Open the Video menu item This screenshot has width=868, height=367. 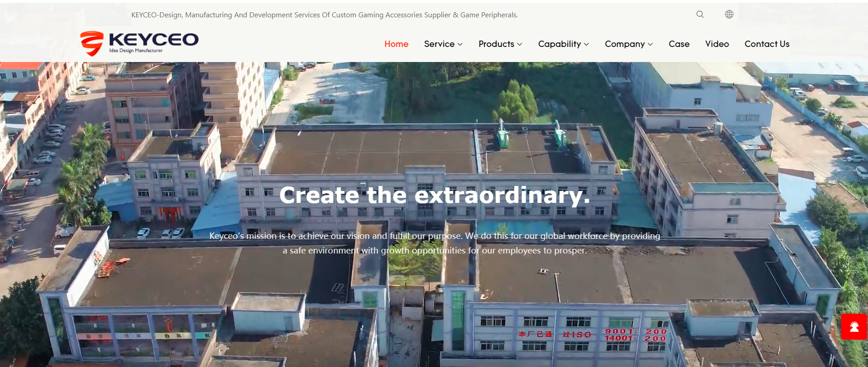click(717, 44)
